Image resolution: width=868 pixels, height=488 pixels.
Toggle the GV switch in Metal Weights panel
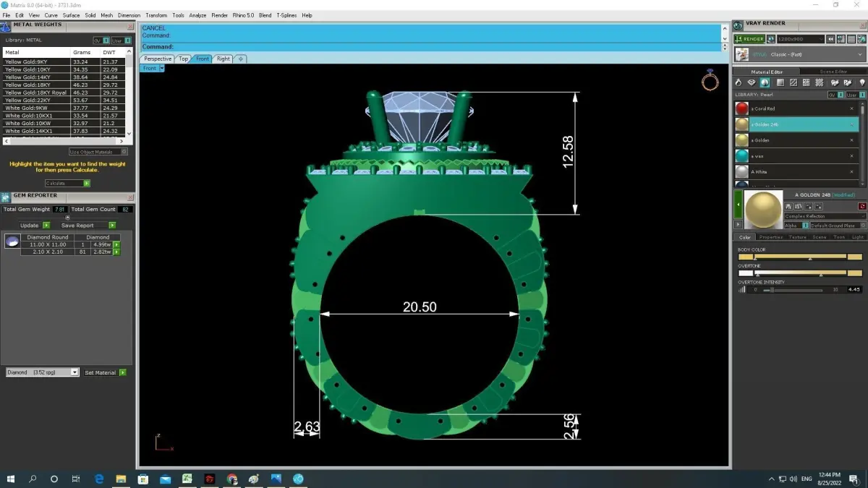point(101,40)
